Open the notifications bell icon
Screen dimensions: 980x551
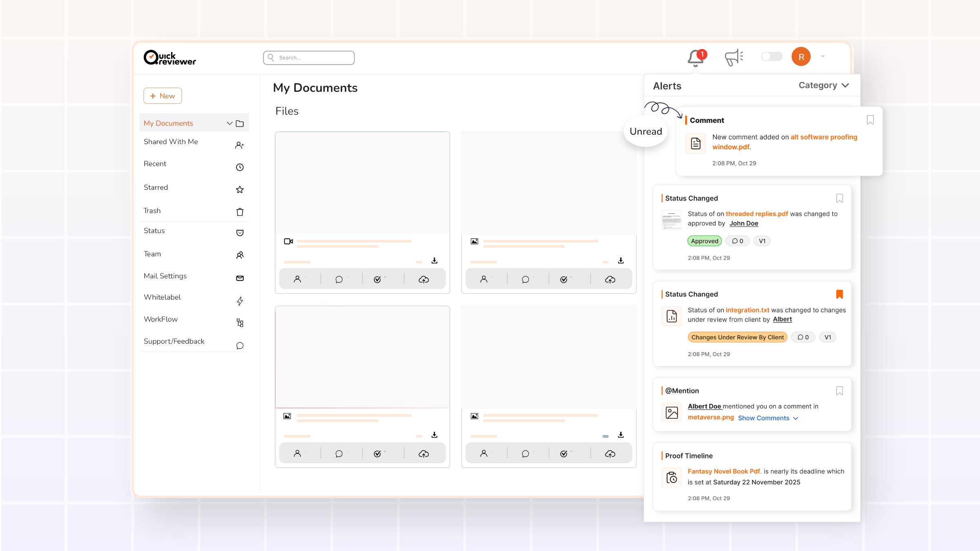point(695,58)
